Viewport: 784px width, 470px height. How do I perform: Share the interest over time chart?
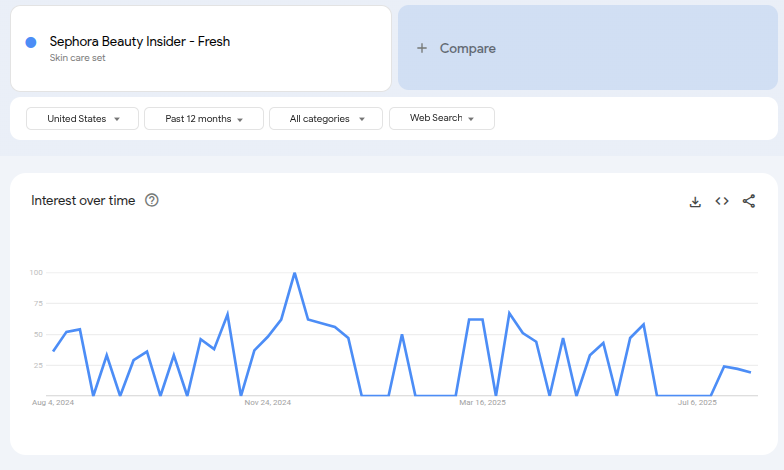748,201
